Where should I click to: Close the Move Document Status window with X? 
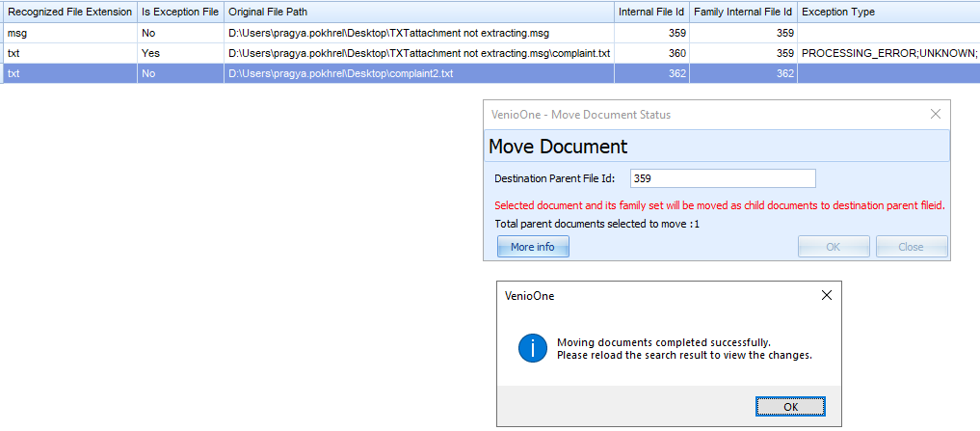(936, 114)
